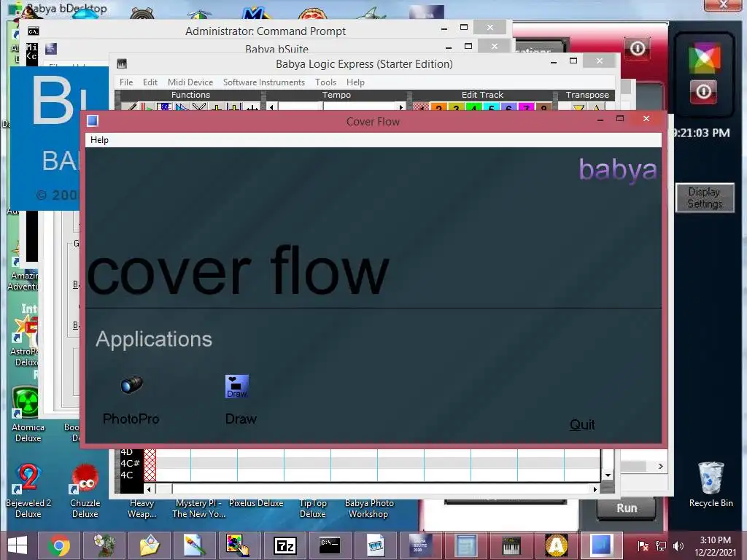Viewport: 747px width, 560px height.
Task: Open the Midi Device menu
Action: [x=190, y=82]
